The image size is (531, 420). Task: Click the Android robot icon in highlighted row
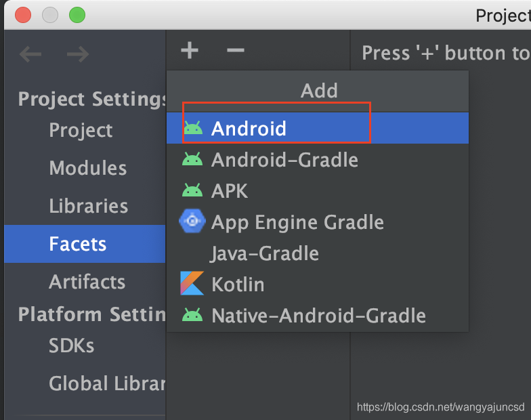pyautogui.click(x=192, y=128)
